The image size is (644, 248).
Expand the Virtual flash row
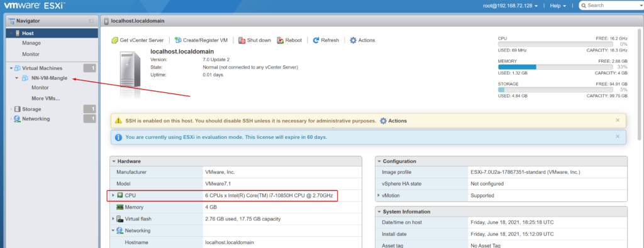(113, 219)
